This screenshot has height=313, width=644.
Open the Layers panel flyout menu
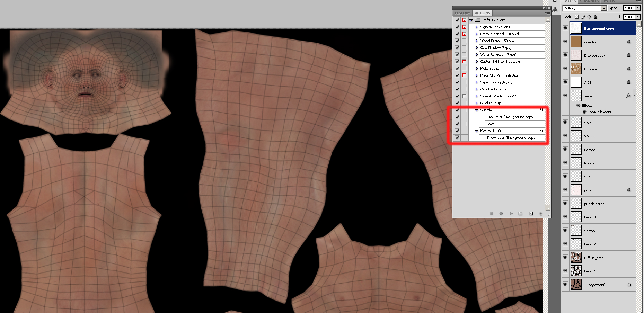(x=638, y=1)
